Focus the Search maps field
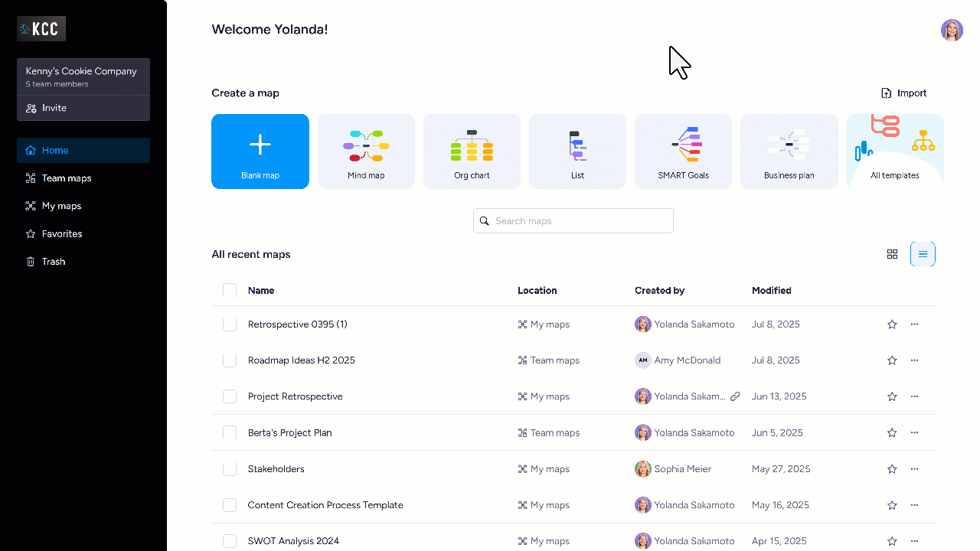Screen dimensions: 980x551 point(573,221)
